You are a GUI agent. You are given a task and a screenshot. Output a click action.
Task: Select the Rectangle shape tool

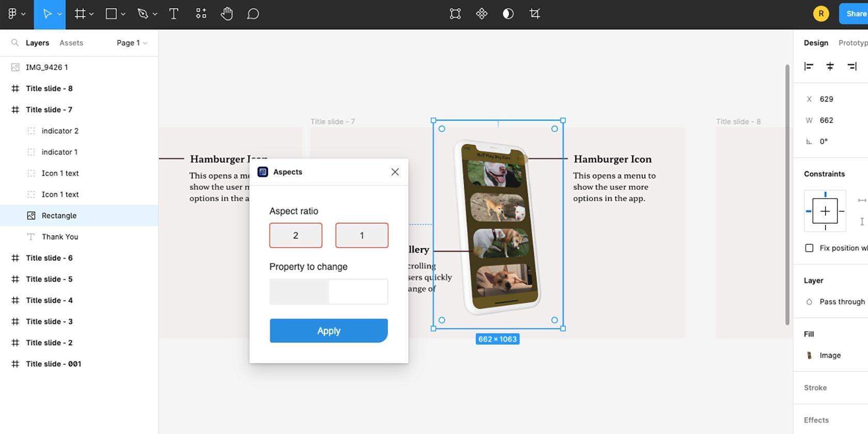tap(111, 14)
